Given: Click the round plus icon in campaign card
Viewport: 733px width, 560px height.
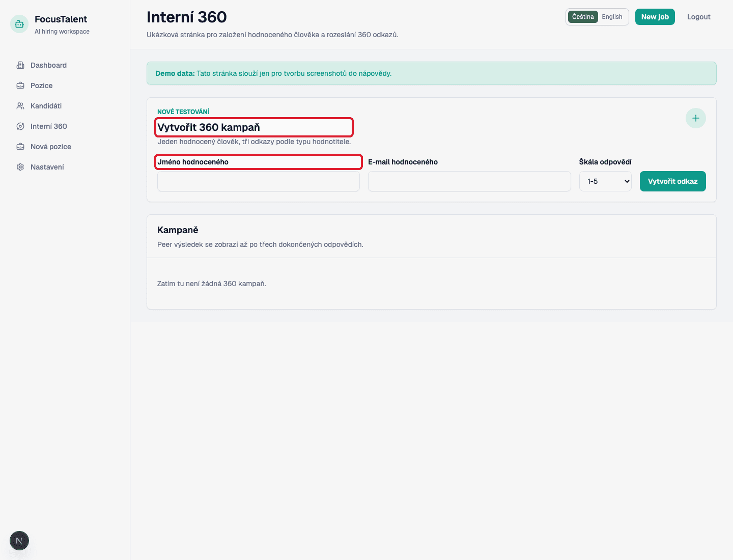Looking at the screenshot, I should 696,118.
